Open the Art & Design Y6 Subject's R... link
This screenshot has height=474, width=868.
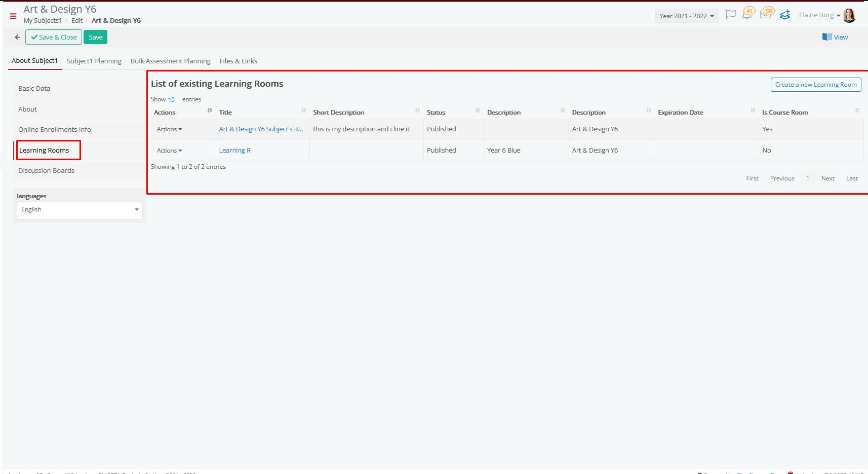261,129
